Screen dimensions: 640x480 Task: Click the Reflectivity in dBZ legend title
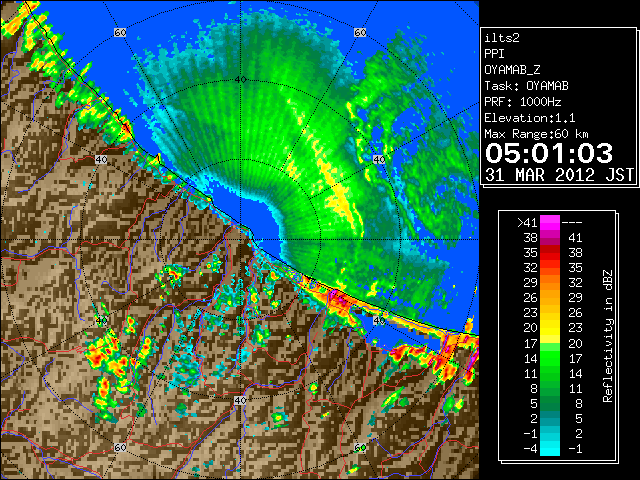(x=608, y=336)
